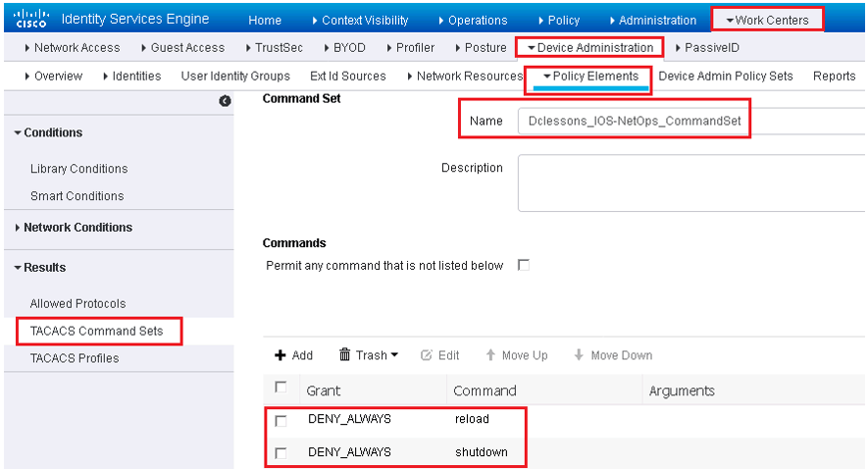The height and width of the screenshot is (469, 868).
Task: Open the Overview tab
Action: 53,76
